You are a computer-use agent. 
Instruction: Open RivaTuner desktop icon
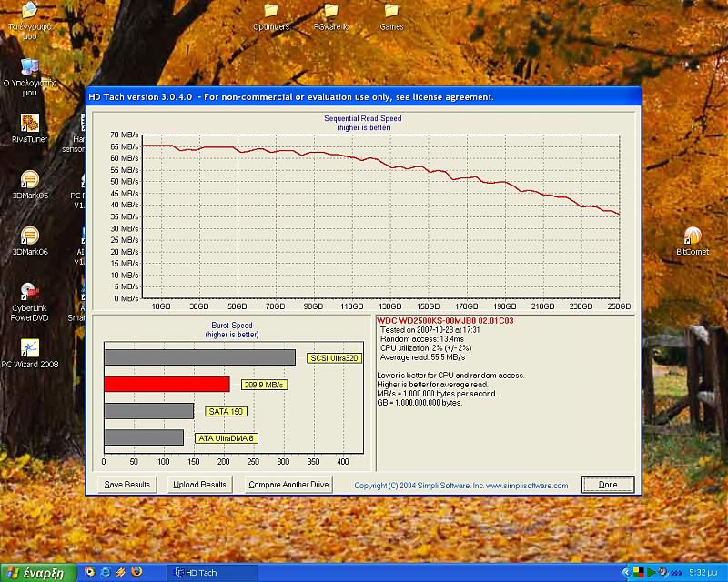[30, 128]
